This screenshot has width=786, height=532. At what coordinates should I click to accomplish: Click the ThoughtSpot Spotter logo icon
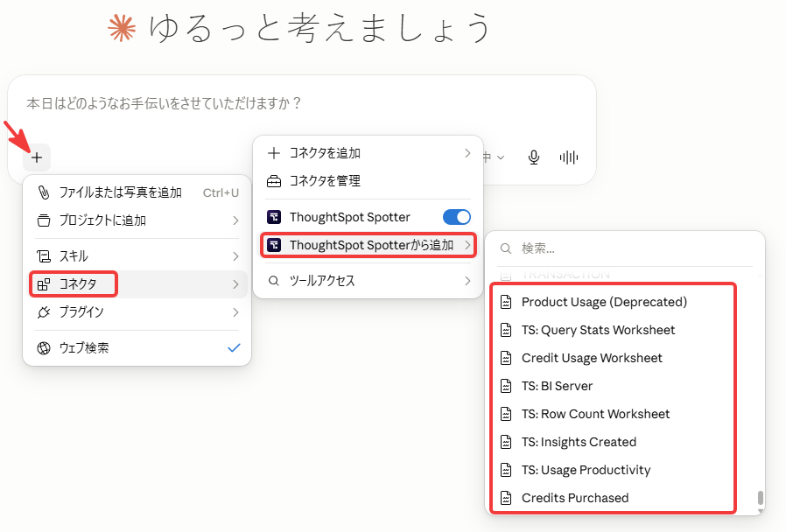pos(274,217)
